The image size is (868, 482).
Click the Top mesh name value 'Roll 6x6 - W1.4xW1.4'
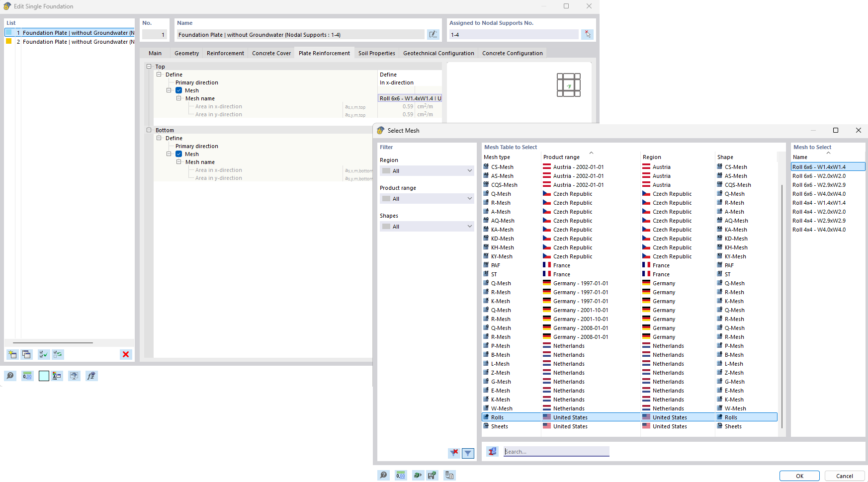point(410,98)
